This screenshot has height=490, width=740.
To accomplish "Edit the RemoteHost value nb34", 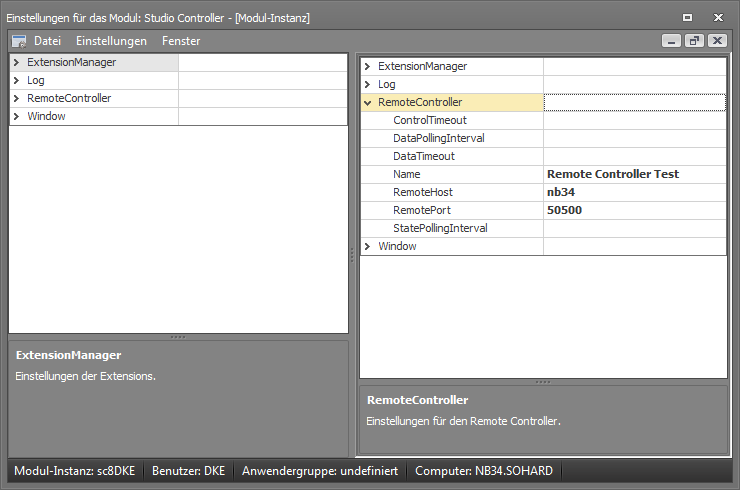I will [635, 192].
